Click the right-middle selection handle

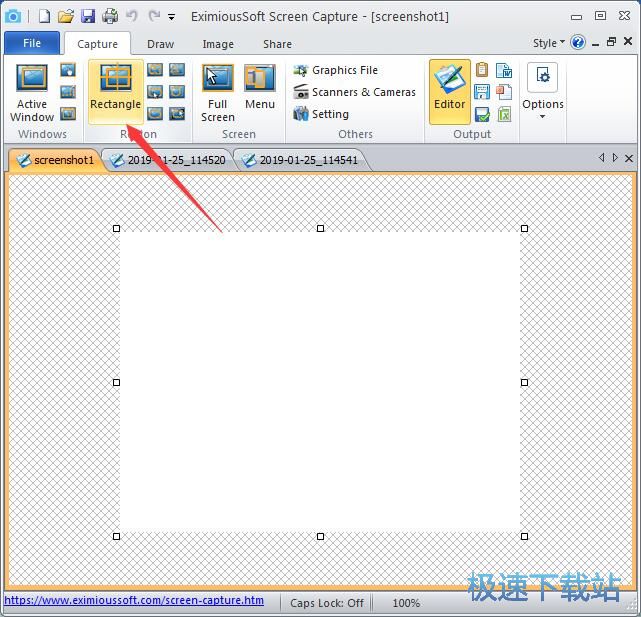pyautogui.click(x=524, y=382)
